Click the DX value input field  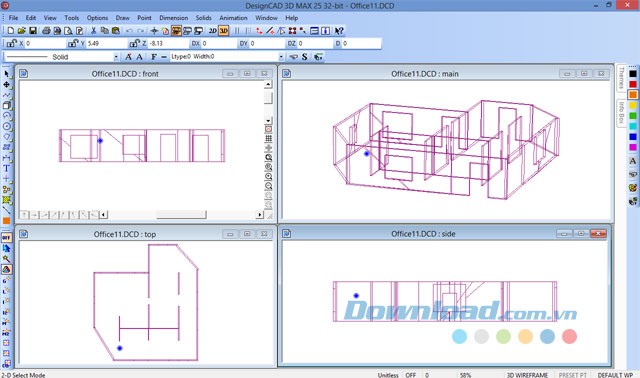[219, 43]
